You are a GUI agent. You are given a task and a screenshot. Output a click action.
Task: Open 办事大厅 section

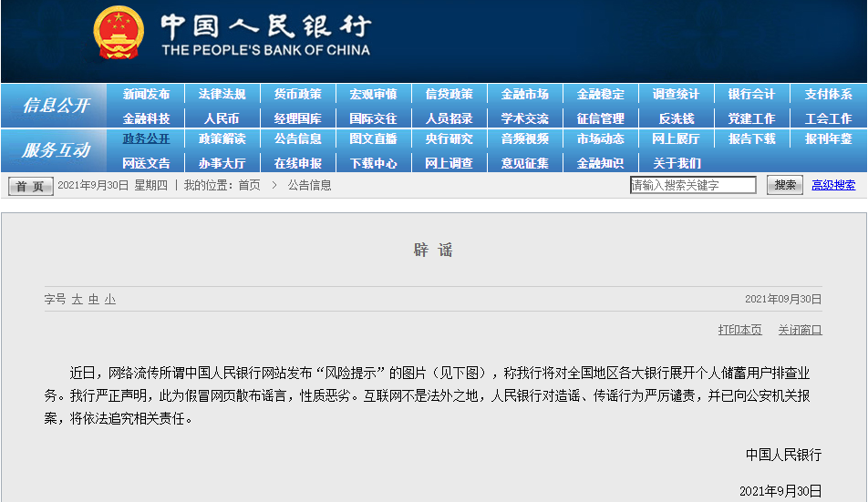click(222, 163)
